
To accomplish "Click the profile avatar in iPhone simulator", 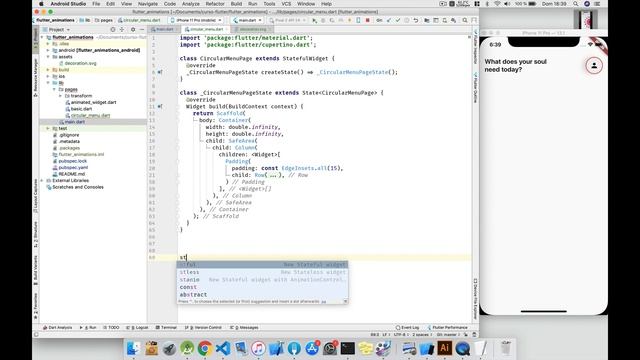I will point(594,65).
